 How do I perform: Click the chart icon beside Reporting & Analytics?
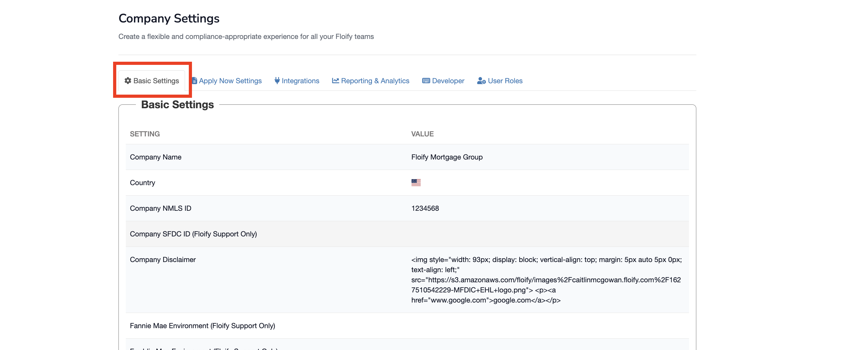tap(335, 81)
